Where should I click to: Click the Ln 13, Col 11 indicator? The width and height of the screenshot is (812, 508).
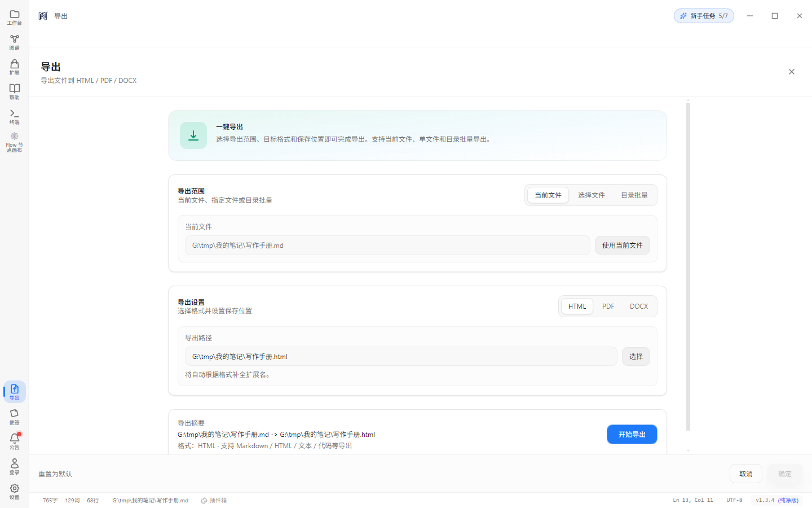pos(693,501)
